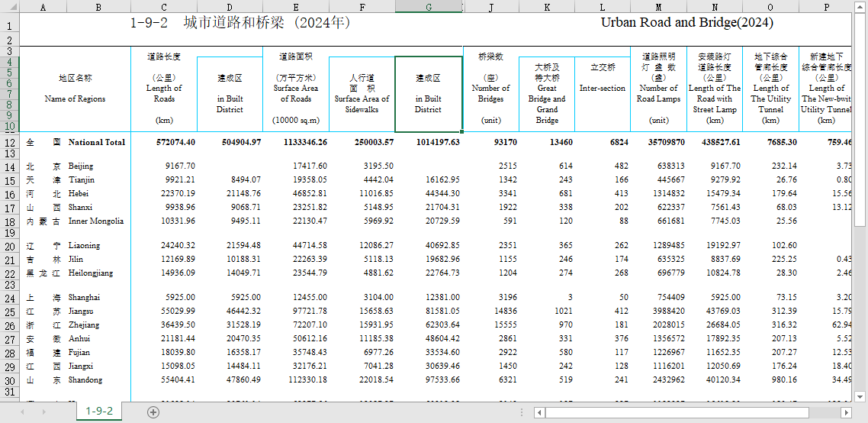Click the horizontal scrollbar left arrow

tap(539, 412)
